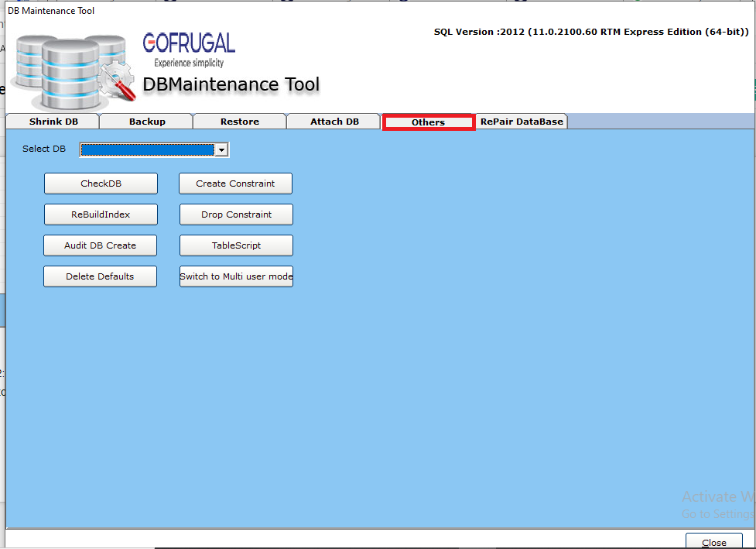Screen dimensions: 756x549
Task: Click Switch to Multi user mode button
Action: [236, 276]
